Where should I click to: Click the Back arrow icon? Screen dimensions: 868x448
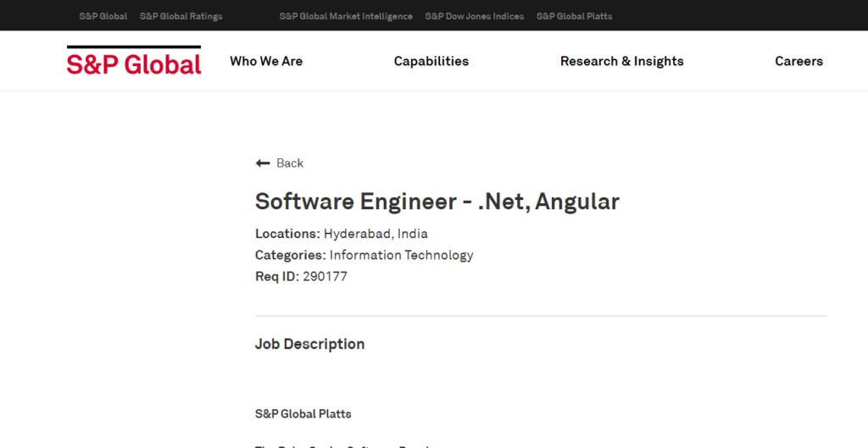(x=263, y=163)
